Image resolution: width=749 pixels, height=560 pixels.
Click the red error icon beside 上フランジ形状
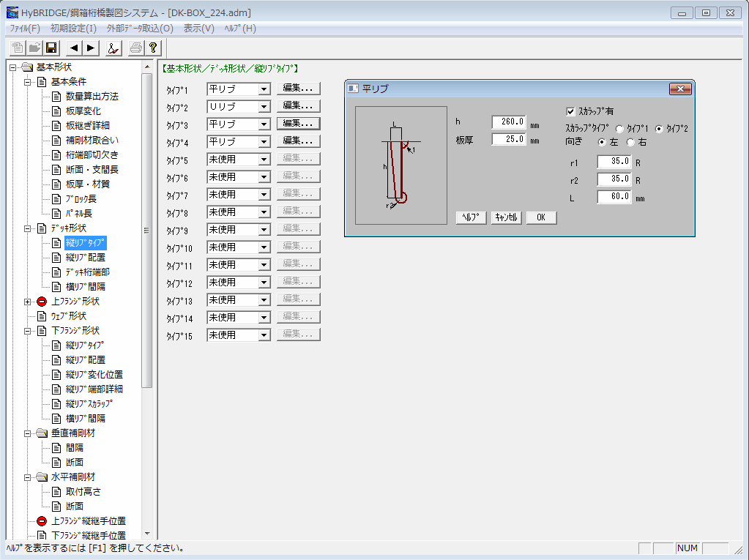42,302
